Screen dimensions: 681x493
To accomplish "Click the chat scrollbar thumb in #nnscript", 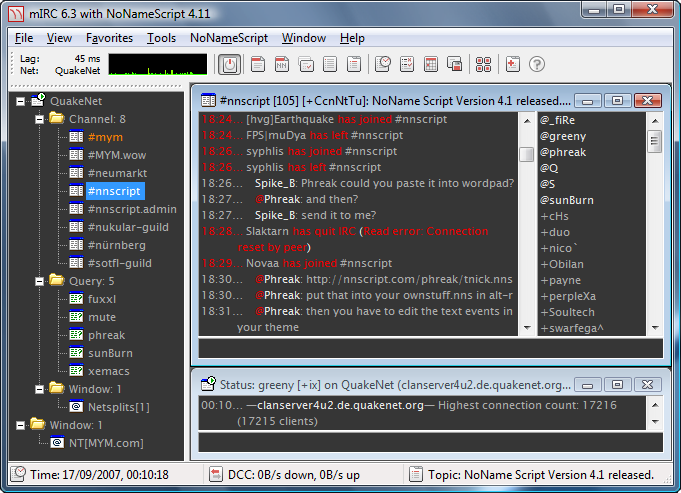I will click(x=527, y=154).
